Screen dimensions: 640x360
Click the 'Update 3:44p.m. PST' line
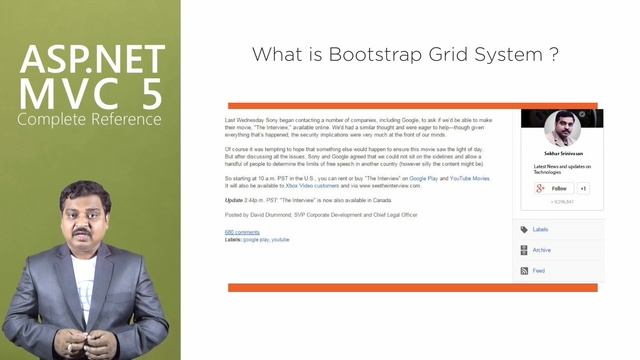308,200
